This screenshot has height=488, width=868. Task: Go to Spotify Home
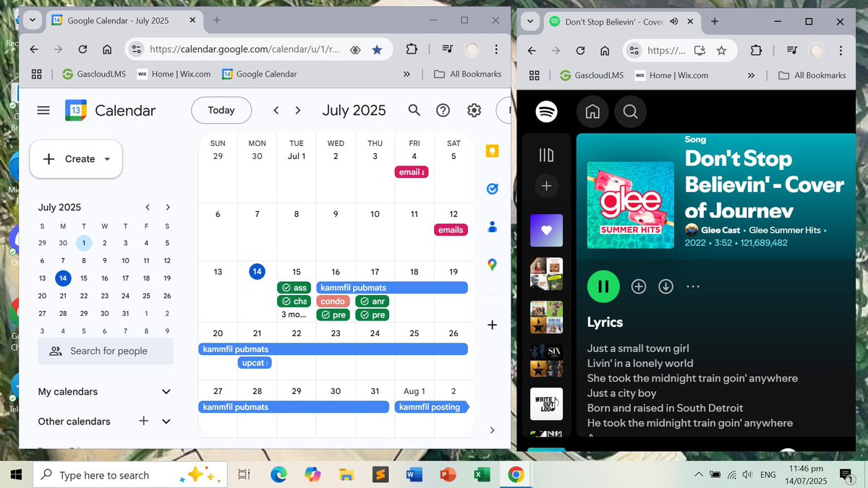click(x=592, y=111)
